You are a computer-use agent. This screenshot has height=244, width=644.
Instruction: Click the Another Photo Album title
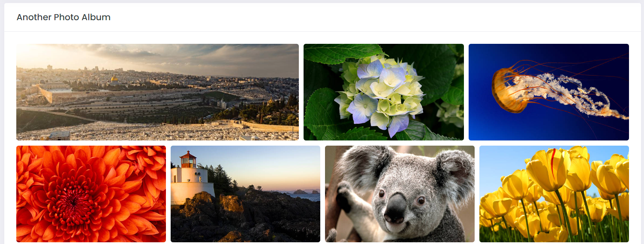click(63, 17)
